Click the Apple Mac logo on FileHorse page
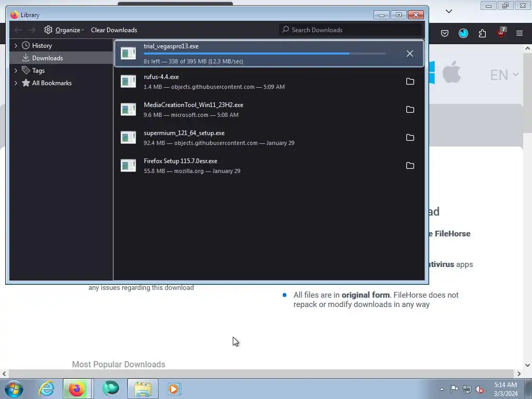This screenshot has height=399, width=532. [451, 72]
